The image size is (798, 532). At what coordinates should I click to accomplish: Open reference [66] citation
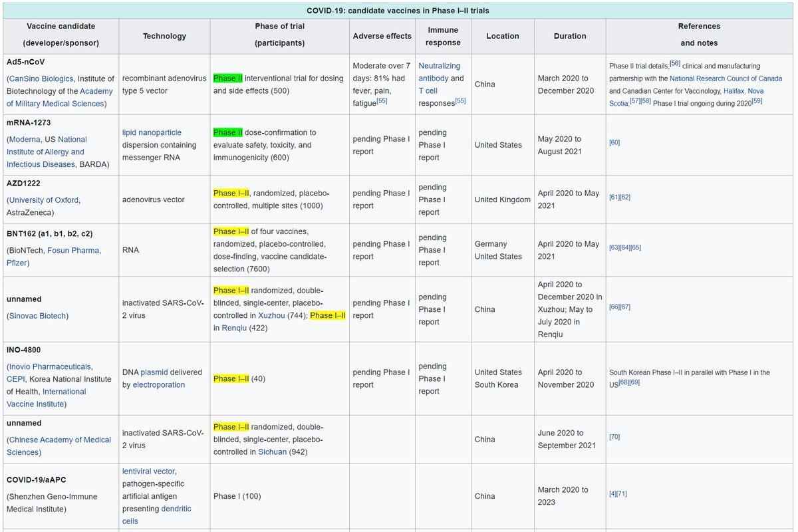click(614, 307)
